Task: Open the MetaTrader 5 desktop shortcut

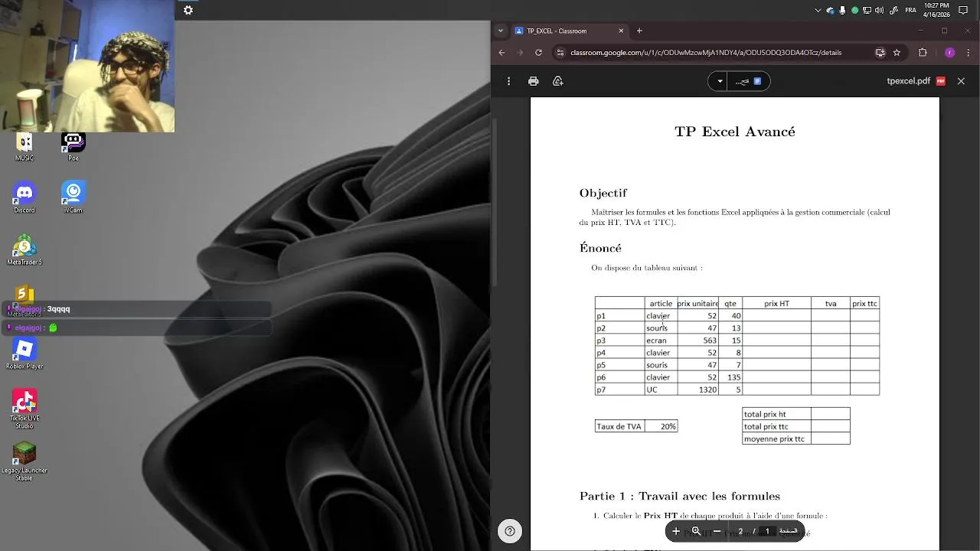Action: click(x=24, y=249)
